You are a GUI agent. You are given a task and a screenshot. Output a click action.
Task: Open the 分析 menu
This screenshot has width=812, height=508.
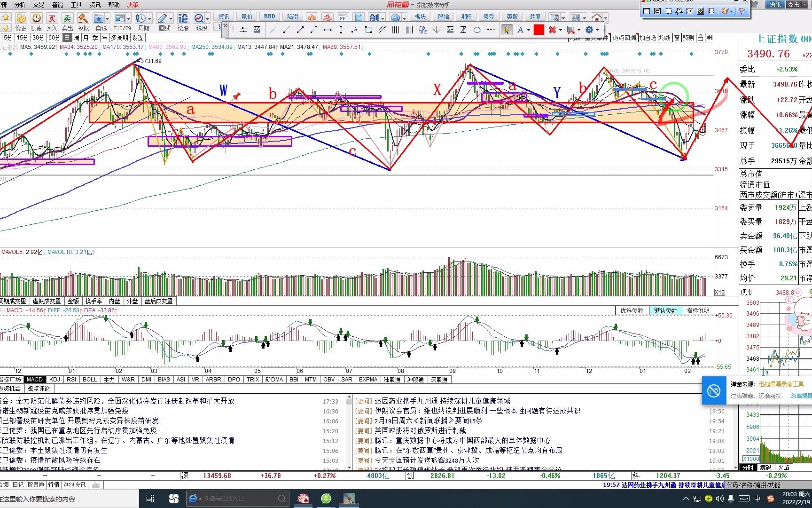[x=20, y=5]
